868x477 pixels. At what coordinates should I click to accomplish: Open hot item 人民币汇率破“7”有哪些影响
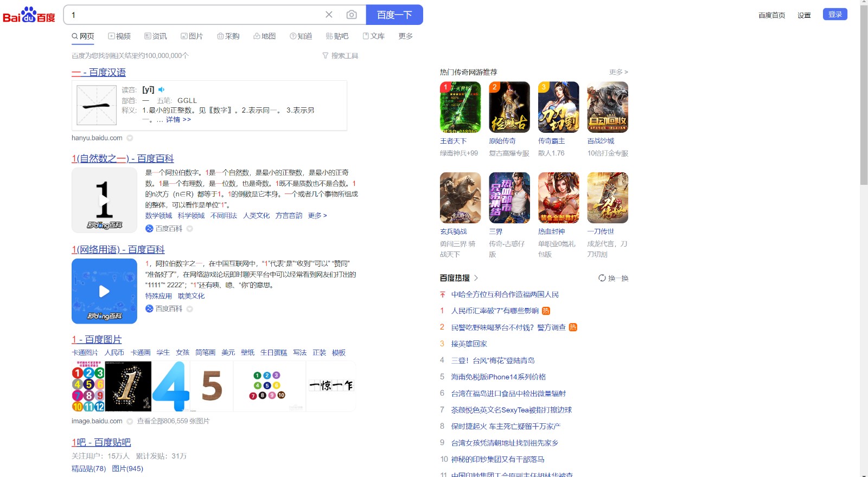click(495, 311)
